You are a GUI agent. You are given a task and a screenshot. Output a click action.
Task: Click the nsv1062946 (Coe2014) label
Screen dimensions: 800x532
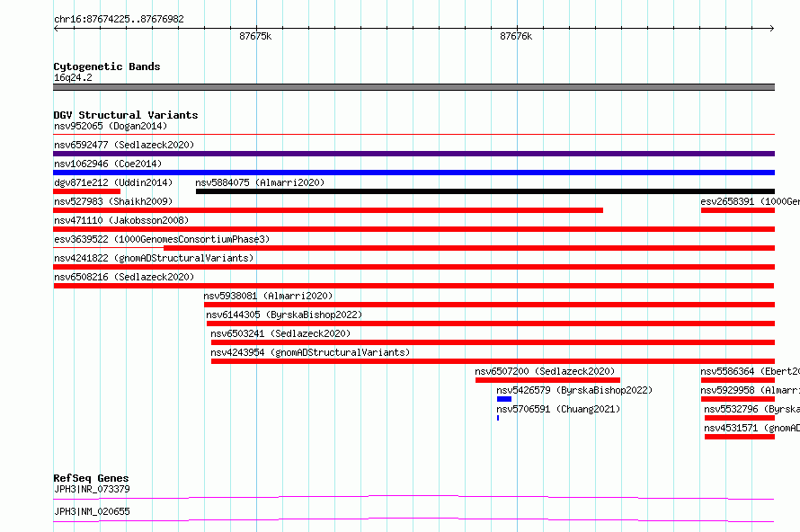point(108,164)
